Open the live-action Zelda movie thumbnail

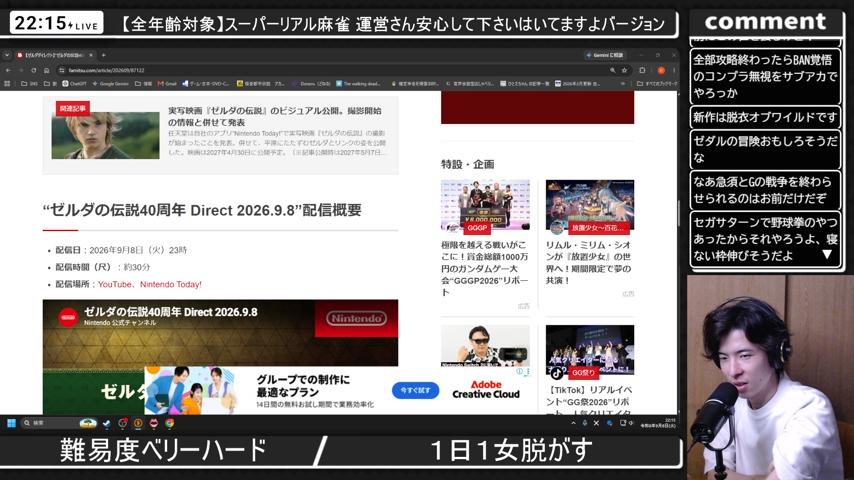tap(106, 136)
